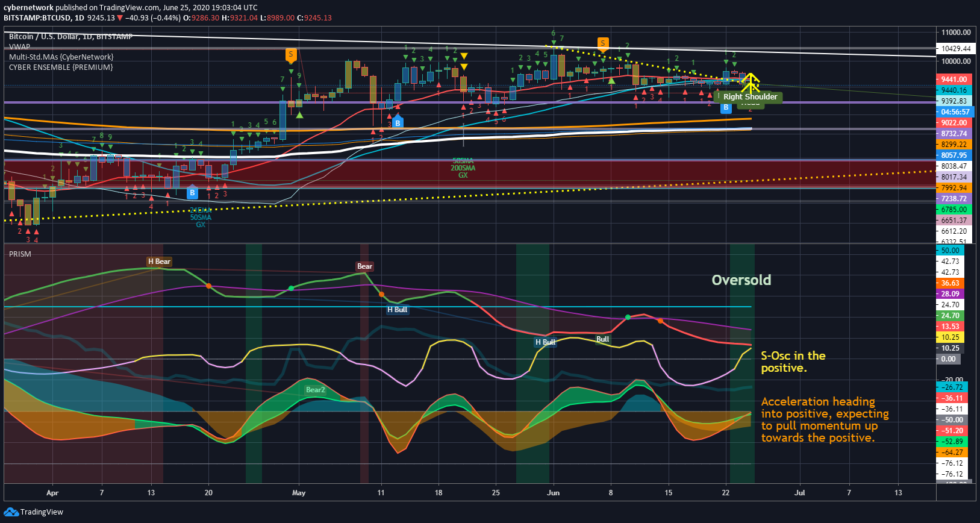The image size is (980, 523).
Task: Click the 9392.83 price label
Action: click(954, 101)
